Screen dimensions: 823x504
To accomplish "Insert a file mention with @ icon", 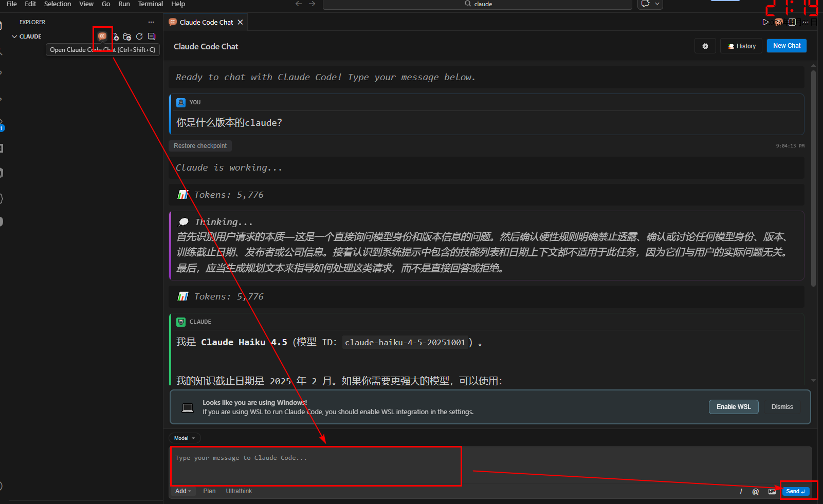I will (755, 492).
